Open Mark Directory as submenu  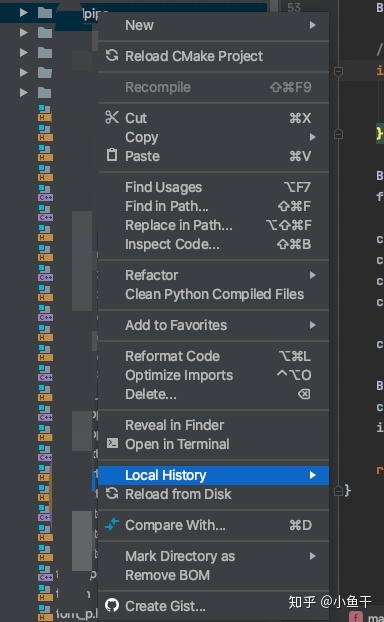tap(213, 556)
